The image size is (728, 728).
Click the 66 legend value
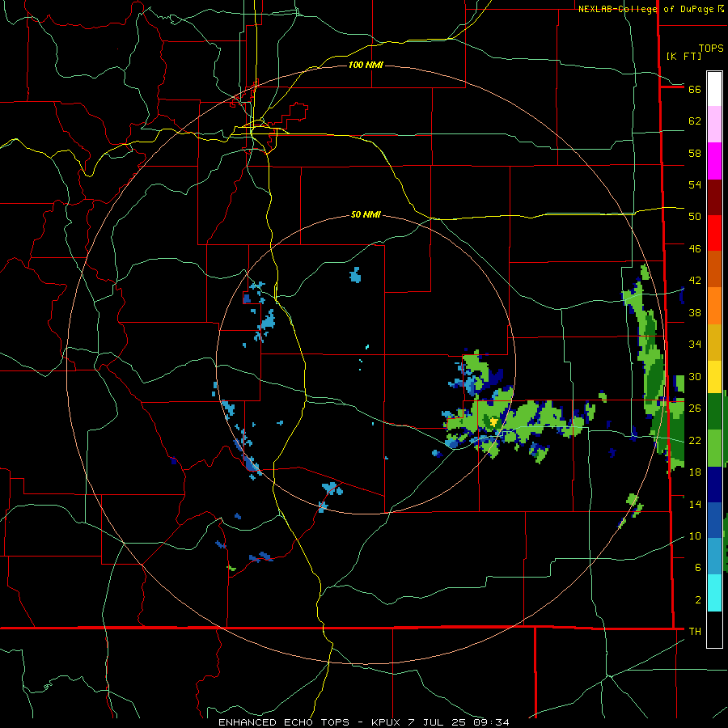point(695,89)
